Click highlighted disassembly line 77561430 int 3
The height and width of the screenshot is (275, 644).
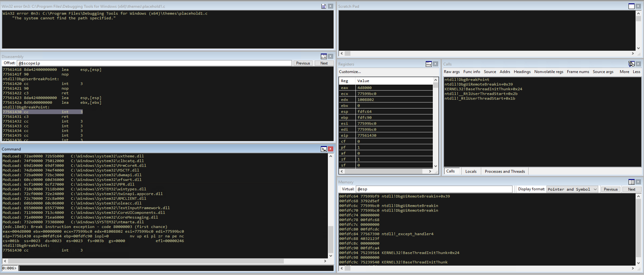43,112
